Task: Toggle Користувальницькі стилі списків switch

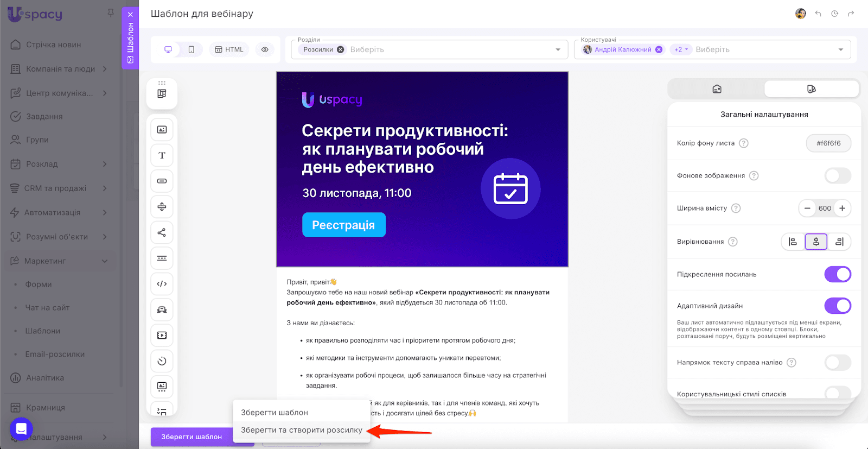Action: [838, 393]
